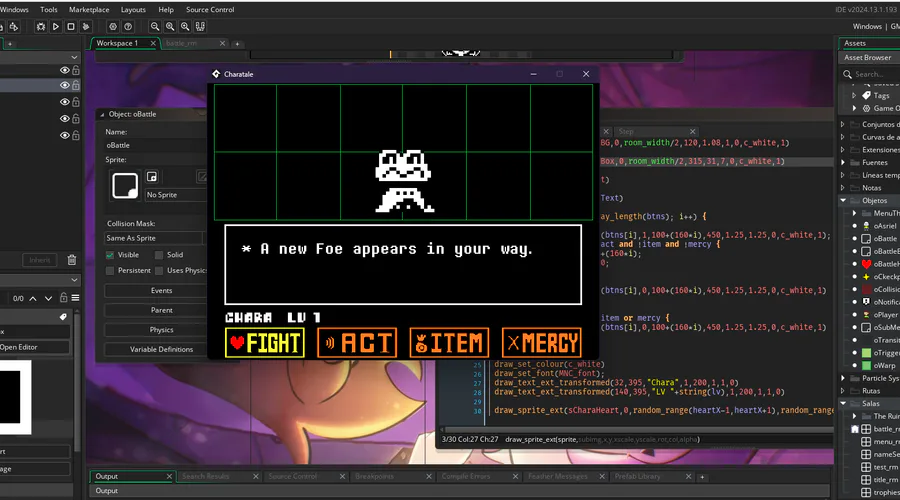
Task: Uncheck the Visible checkbox for oBattle
Action: point(110,255)
